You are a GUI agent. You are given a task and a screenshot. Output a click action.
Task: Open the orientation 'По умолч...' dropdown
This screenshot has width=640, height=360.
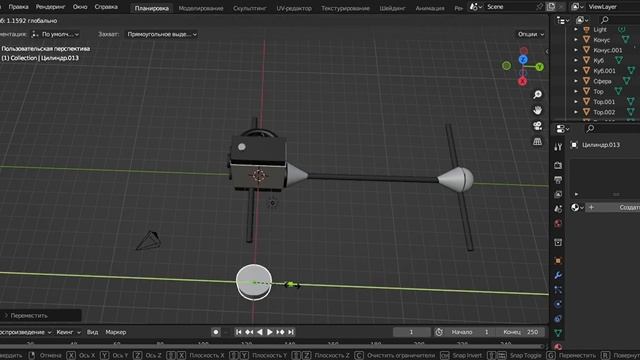[55, 34]
